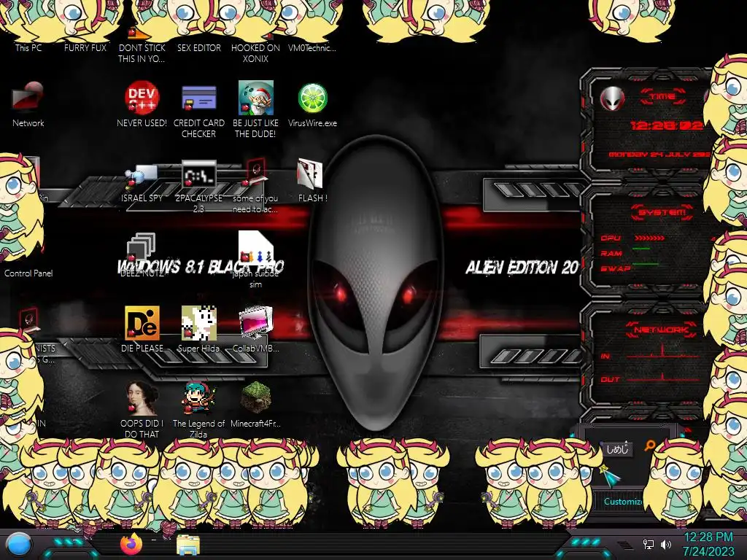Click the SWAP usage bar in gadget

click(646, 264)
